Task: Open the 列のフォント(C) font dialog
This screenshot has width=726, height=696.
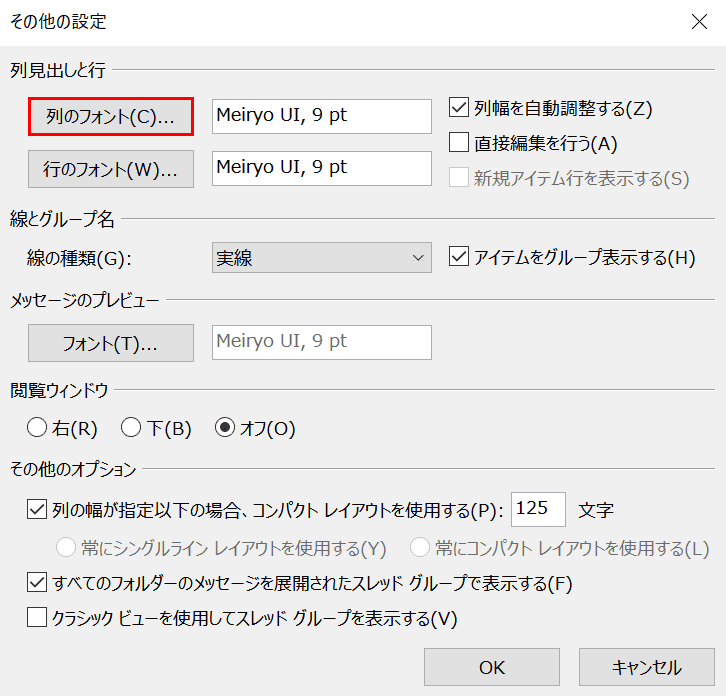Action: pos(111,116)
